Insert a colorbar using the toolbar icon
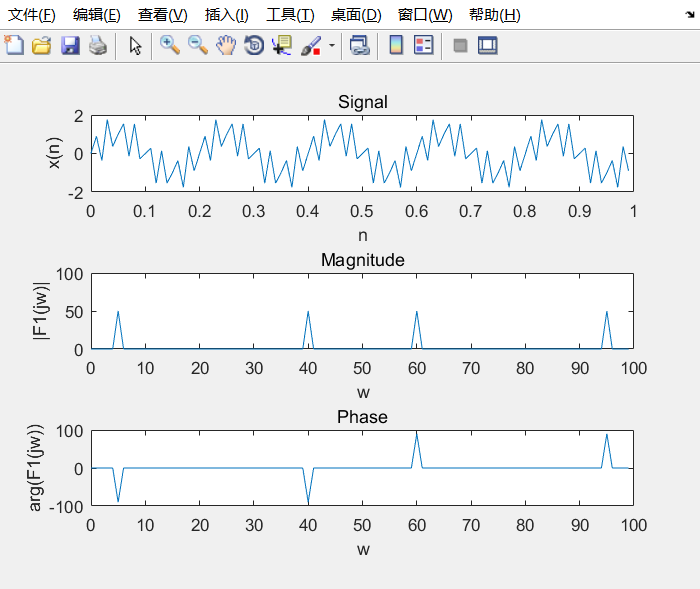Viewport: 700px width, 589px height. [396, 45]
